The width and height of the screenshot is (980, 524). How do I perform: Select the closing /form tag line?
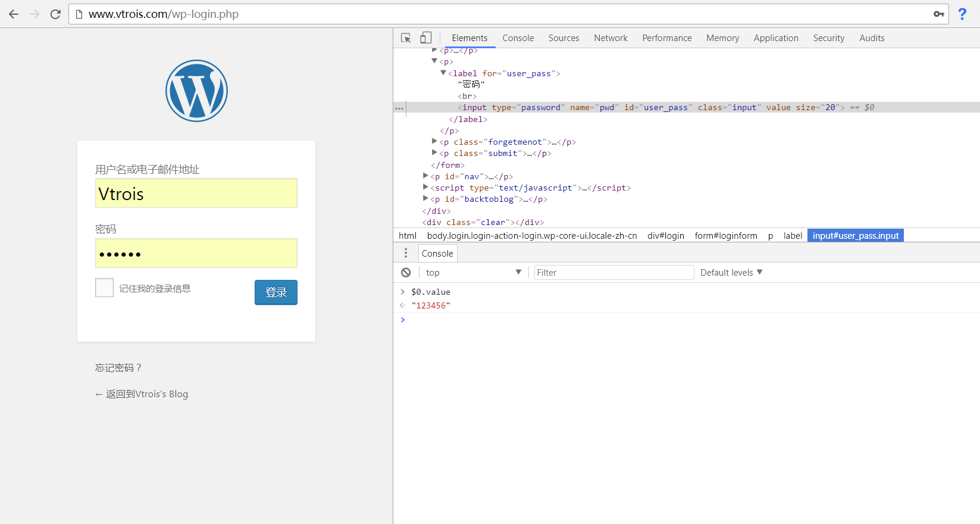tap(447, 165)
